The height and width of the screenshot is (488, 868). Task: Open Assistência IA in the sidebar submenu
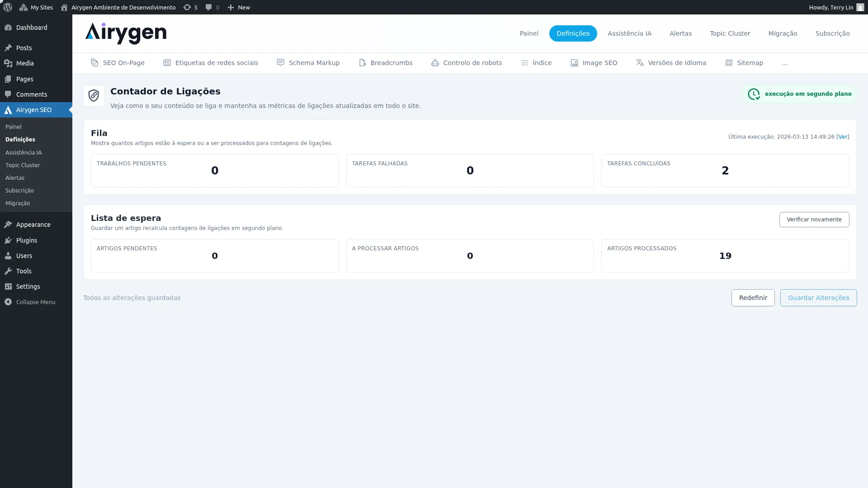(24, 153)
